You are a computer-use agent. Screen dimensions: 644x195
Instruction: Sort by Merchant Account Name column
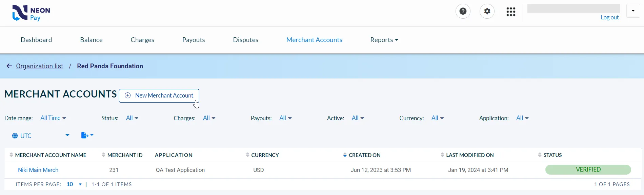click(x=51, y=155)
